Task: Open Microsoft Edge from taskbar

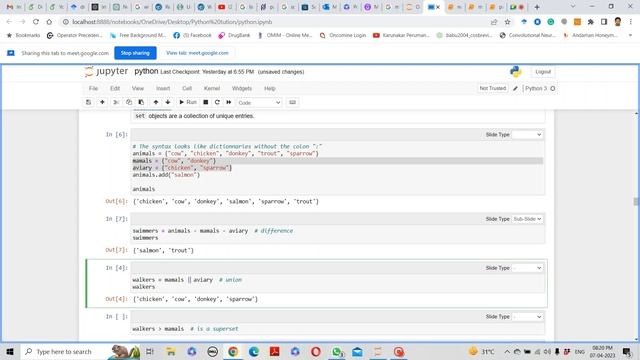Action: pos(253,351)
